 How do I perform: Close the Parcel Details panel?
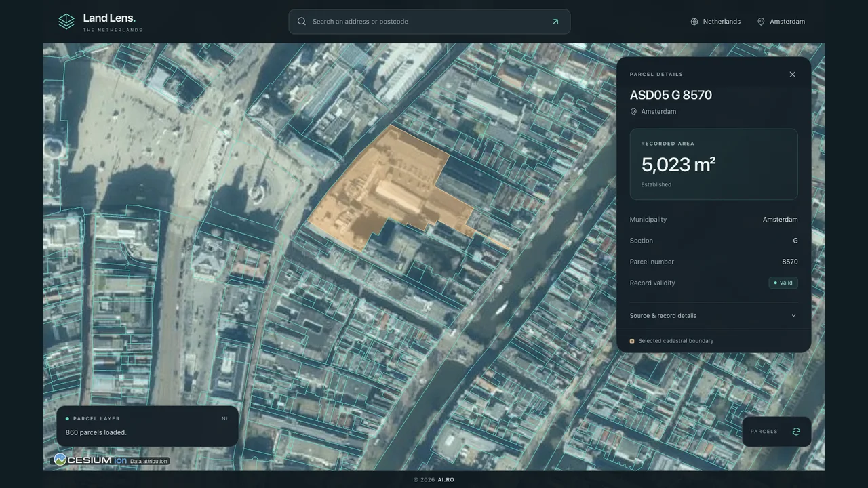(x=792, y=75)
